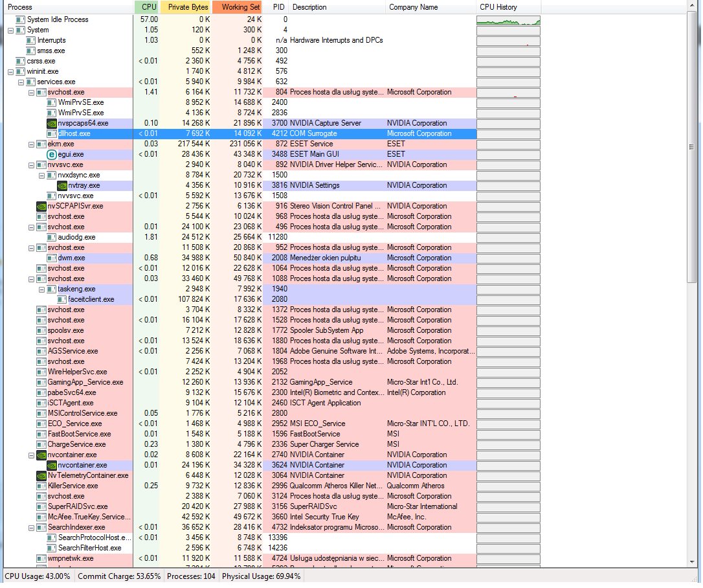Click the dwm.exe process icon
The height and width of the screenshot is (588, 703).
click(x=52, y=258)
